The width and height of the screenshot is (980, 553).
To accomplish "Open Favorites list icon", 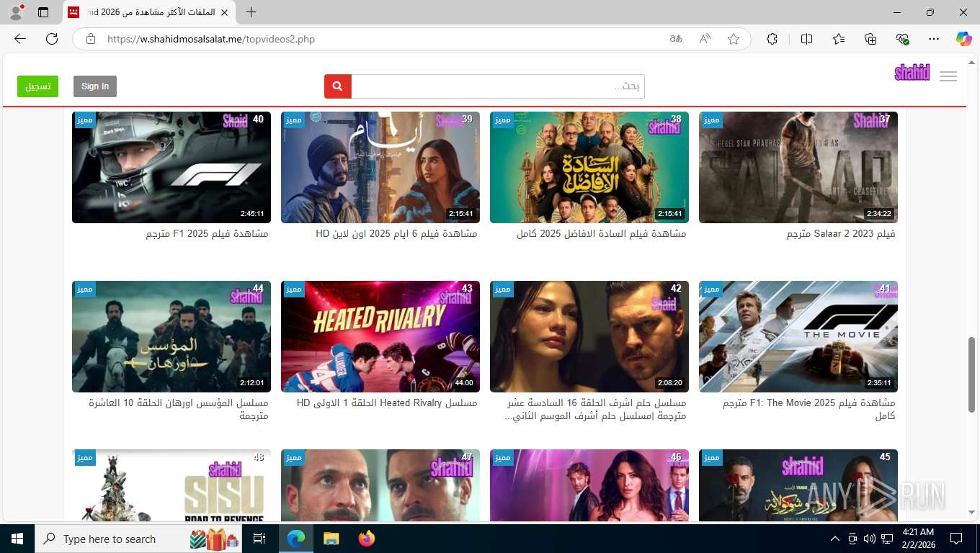I will [x=839, y=39].
